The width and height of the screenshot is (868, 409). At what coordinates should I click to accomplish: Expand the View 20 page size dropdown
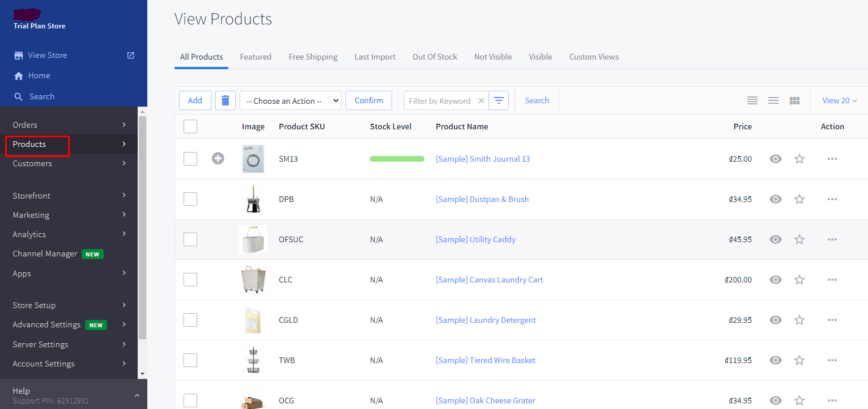click(839, 100)
